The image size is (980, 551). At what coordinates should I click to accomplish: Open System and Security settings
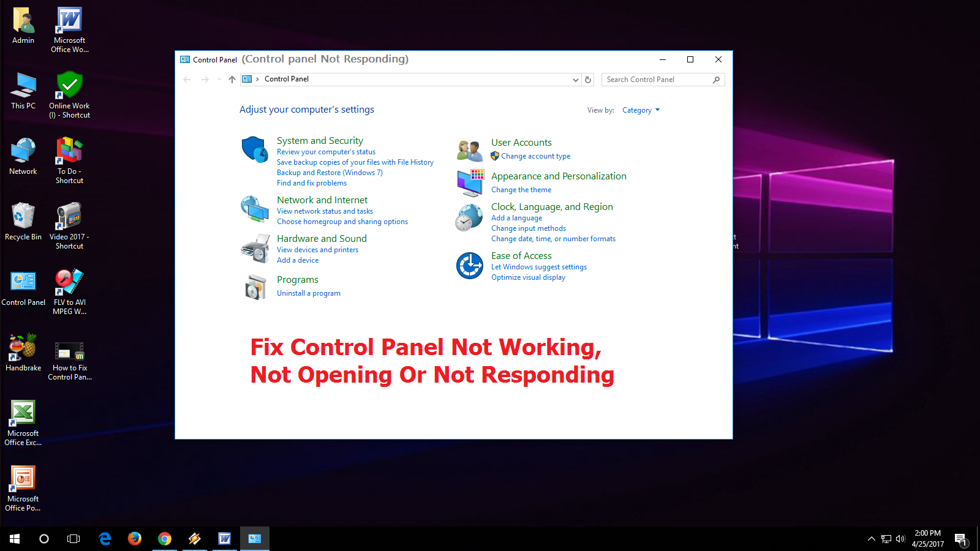(320, 140)
